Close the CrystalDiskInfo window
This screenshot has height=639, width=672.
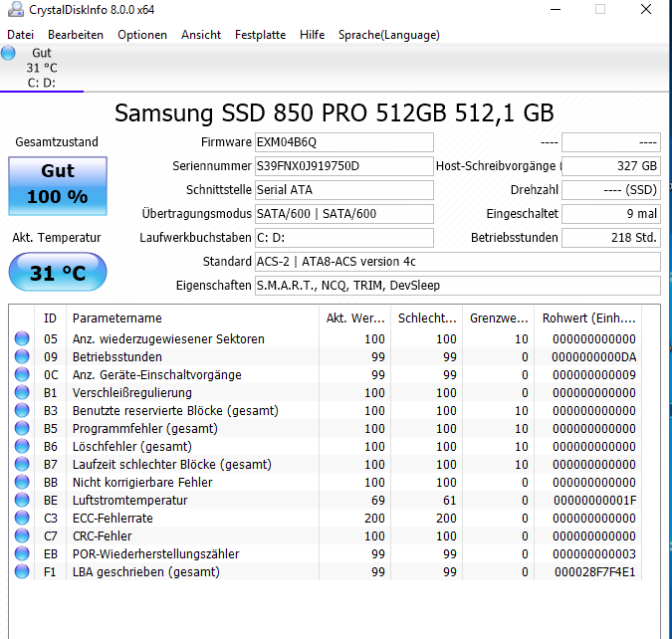click(646, 9)
